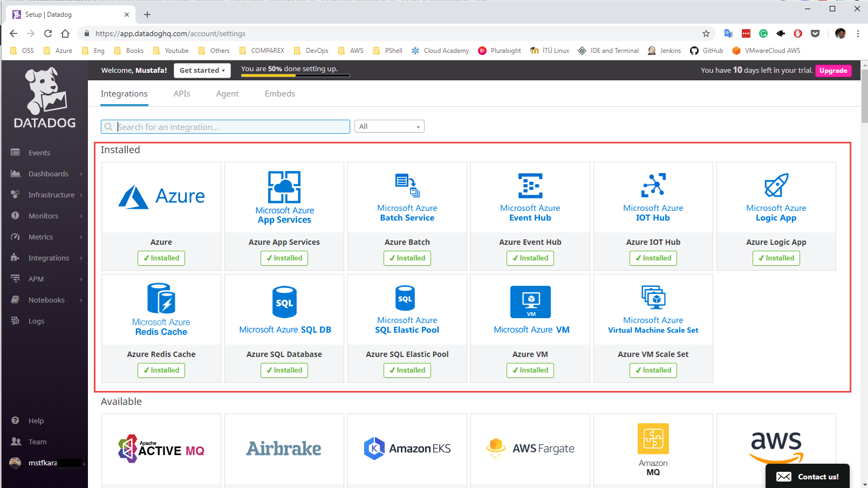Switch to the APIs tab

pyautogui.click(x=182, y=94)
